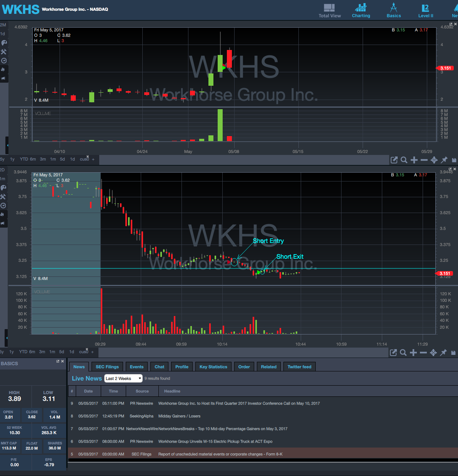The width and height of the screenshot is (458, 476).
Task: Click the WKHS ticker symbol title
Action: (x=20, y=9)
